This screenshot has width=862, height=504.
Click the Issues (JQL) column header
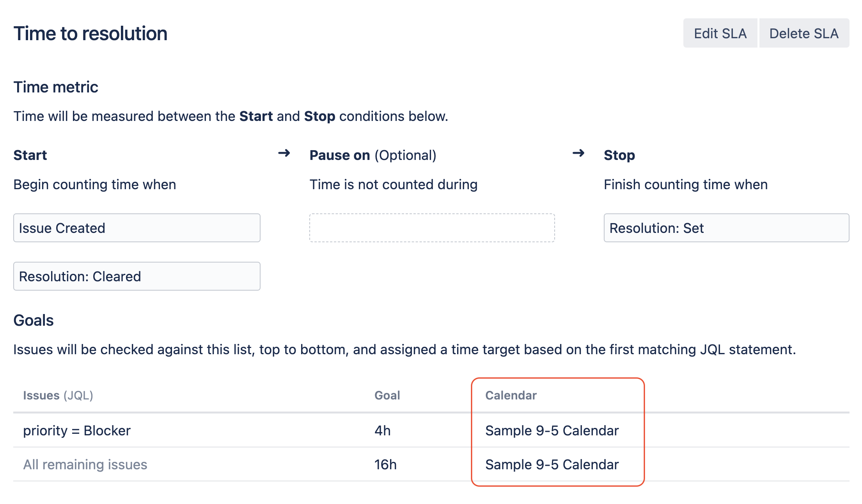click(x=58, y=395)
